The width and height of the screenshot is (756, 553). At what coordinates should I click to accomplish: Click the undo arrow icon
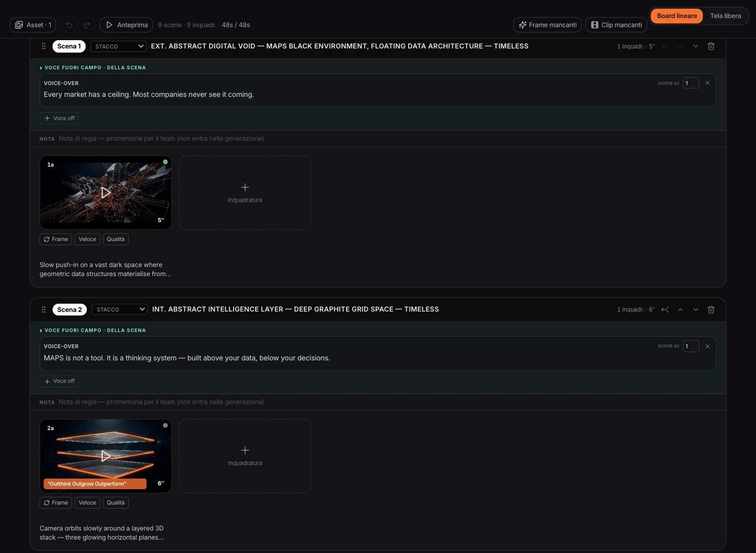[69, 25]
